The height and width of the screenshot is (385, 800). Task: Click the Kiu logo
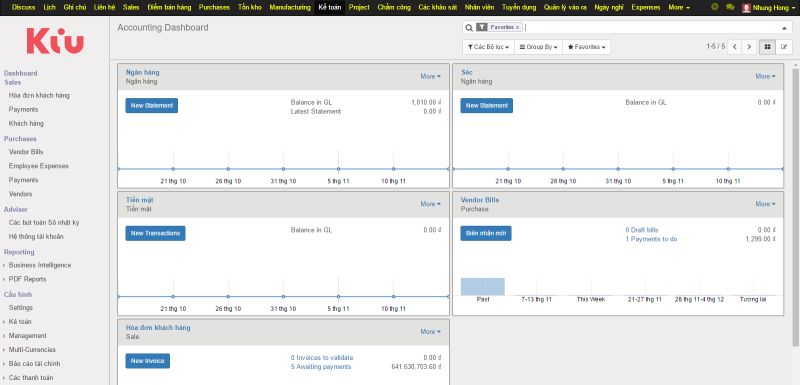[x=55, y=41]
